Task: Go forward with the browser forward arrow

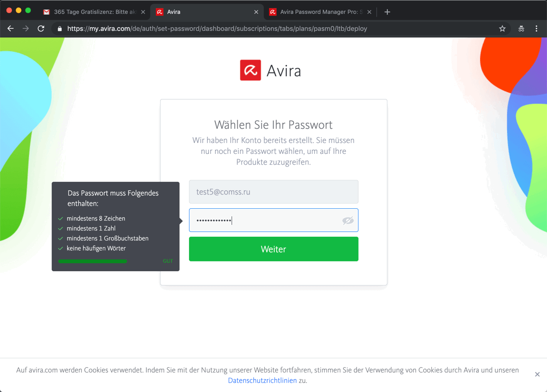Action: tap(26, 28)
